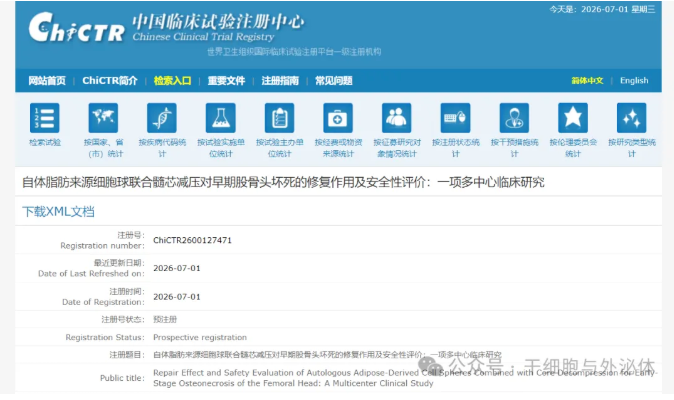Open the 常见问题 menu item

334,81
